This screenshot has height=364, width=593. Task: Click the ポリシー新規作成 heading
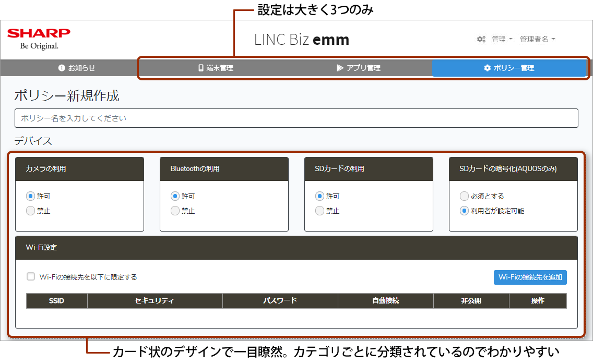tap(67, 95)
